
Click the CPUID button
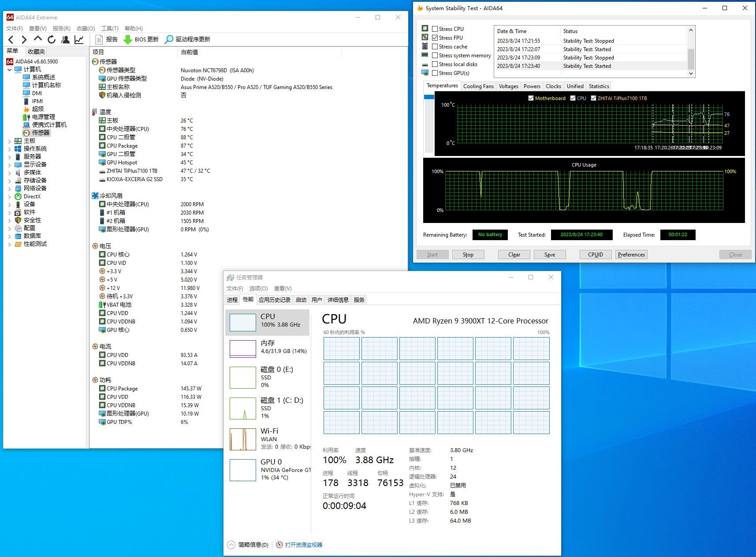[x=595, y=255]
